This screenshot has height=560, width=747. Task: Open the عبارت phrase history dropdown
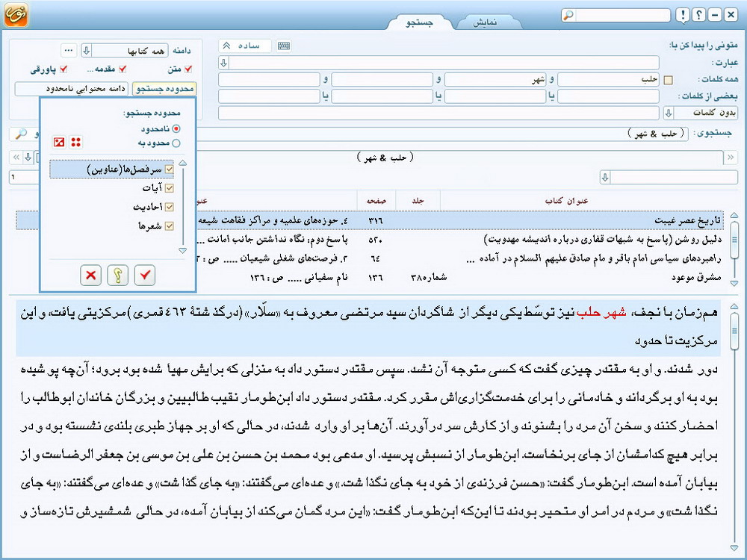[223, 63]
